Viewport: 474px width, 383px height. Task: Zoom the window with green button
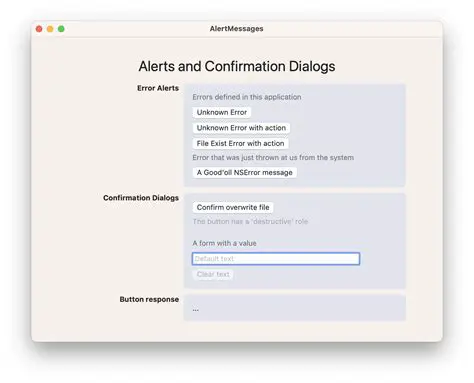coord(61,29)
